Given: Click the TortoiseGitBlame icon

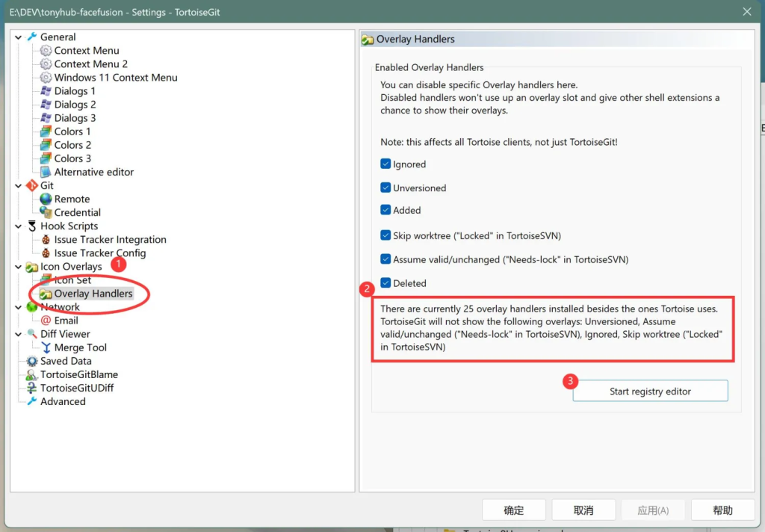Looking at the screenshot, I should pyautogui.click(x=32, y=374).
